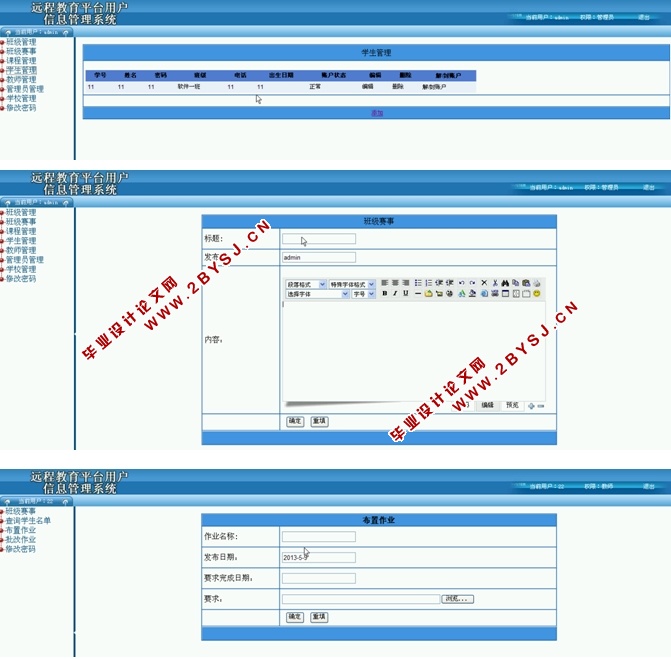Click the text color icon in the editor
671x659 pixels.
point(461,294)
